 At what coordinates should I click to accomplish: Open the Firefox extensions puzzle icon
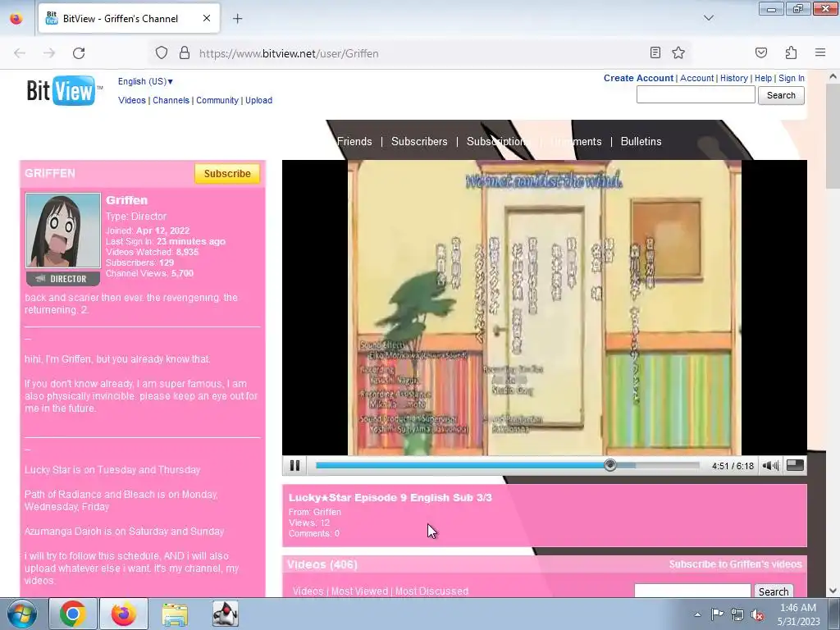coord(791,52)
